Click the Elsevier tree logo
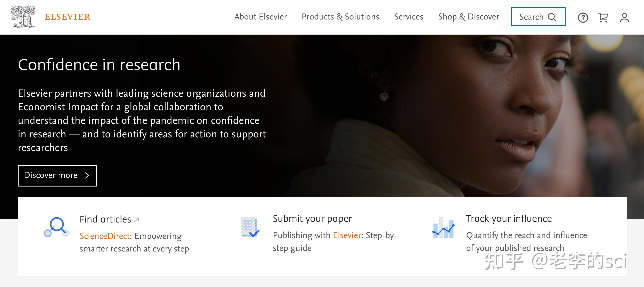The width and height of the screenshot is (644, 287). coord(23,17)
